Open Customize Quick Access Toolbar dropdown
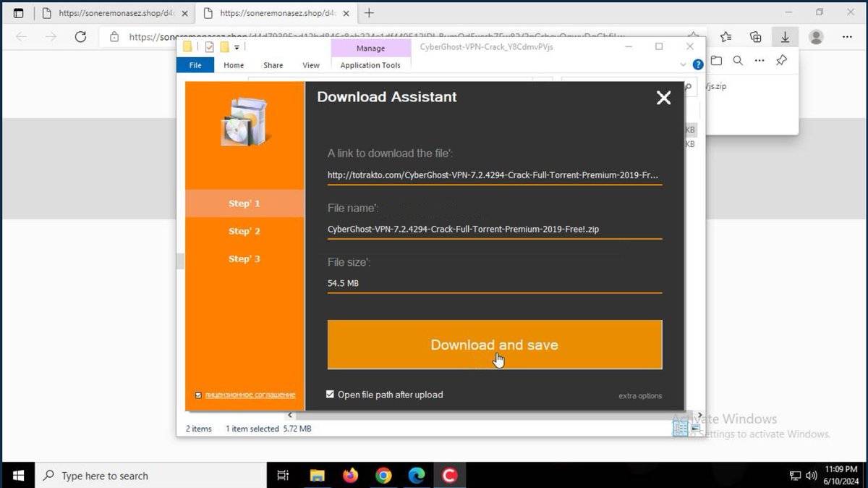 click(237, 48)
